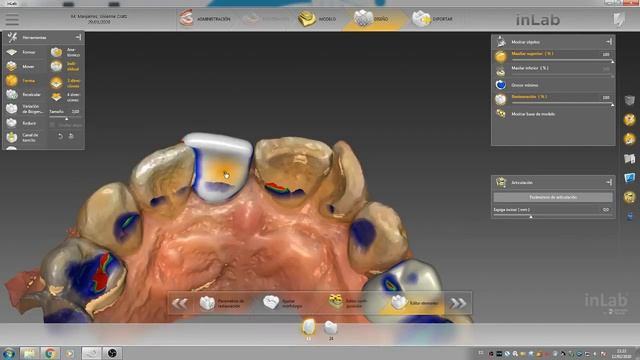
Task: Click the reset icon beside undo
Action: tap(71, 136)
